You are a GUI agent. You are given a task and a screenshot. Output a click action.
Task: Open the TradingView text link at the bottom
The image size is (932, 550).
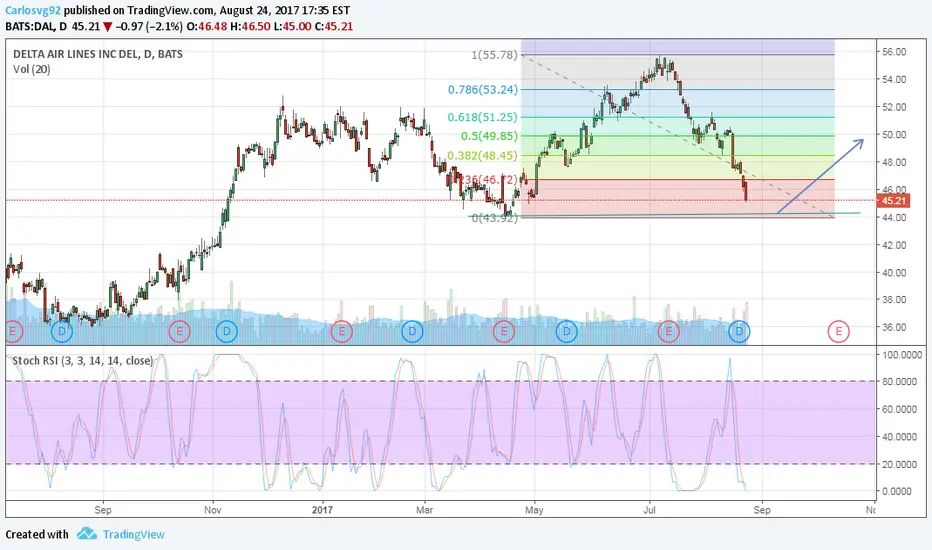click(x=134, y=535)
